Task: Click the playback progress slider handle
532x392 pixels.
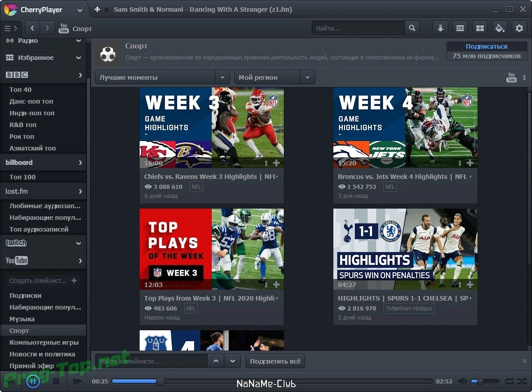Action: [160, 381]
